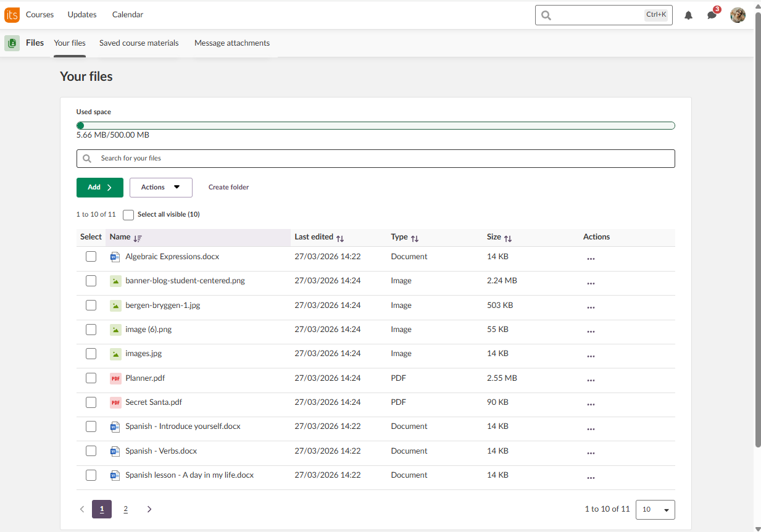Open the Spanish - Verbs.docx file
This screenshot has width=761, height=532.
tap(161, 451)
